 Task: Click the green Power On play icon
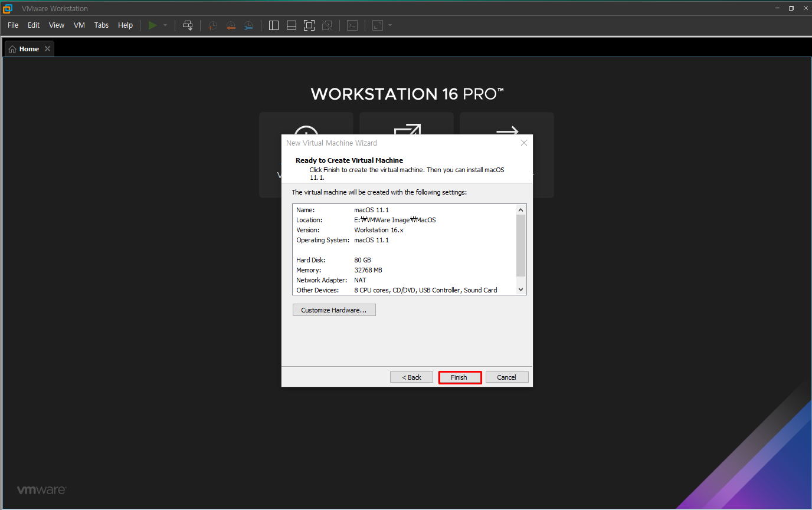coord(153,25)
